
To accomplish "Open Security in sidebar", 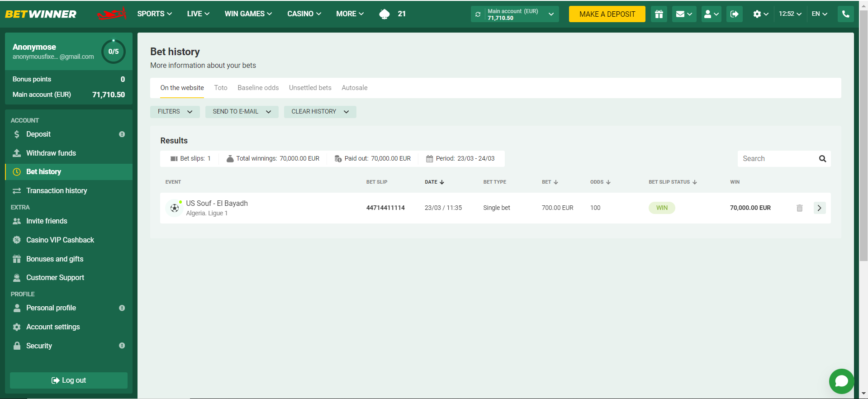I will tap(69, 346).
